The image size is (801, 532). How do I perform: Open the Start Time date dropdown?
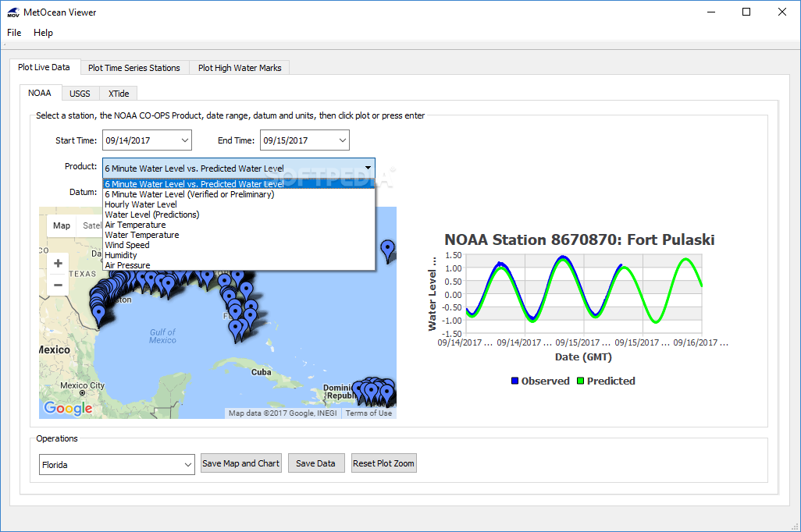pyautogui.click(x=184, y=140)
